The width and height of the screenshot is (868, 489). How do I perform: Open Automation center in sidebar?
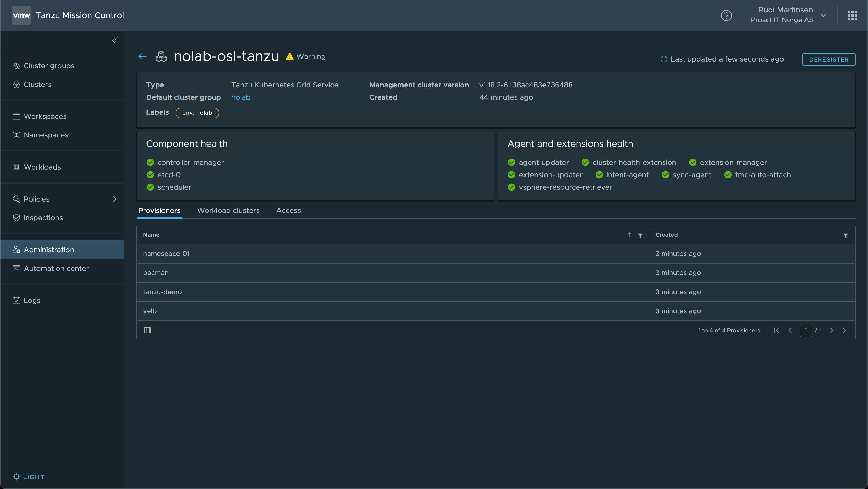(x=62, y=268)
